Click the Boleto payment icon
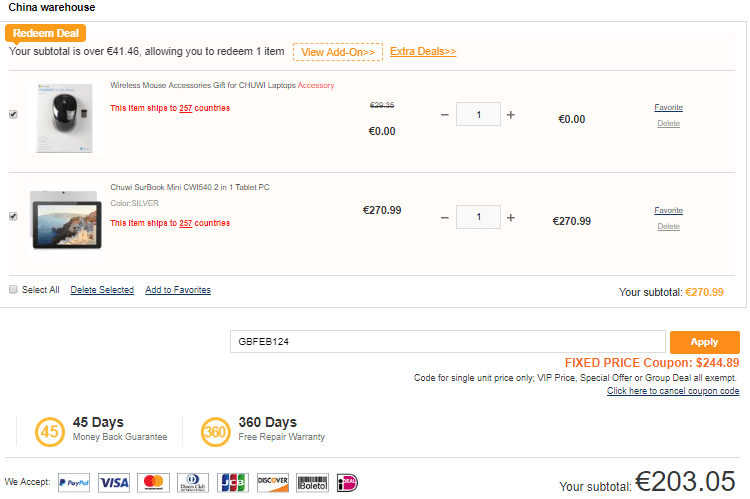Viewport: 750px width, 499px height. [312, 482]
